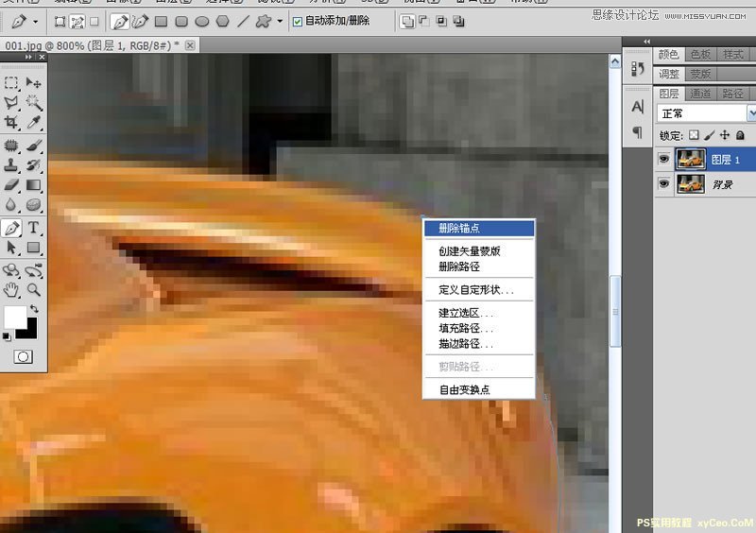The width and height of the screenshot is (756, 533).
Task: Choose 删除路径 from context menu
Action: point(479,266)
